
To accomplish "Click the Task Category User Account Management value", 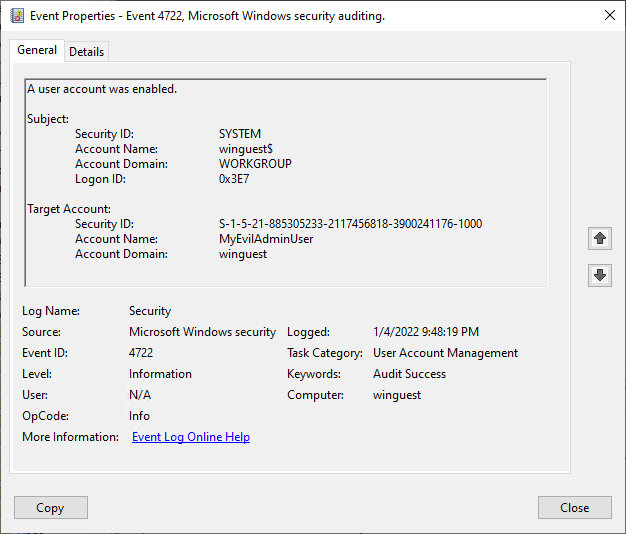I will click(445, 353).
